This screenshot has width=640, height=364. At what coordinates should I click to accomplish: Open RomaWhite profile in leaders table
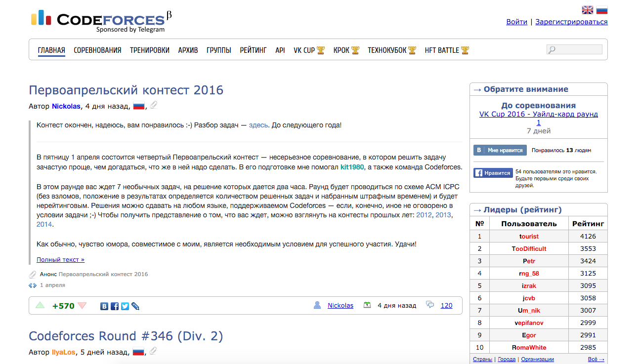click(529, 347)
